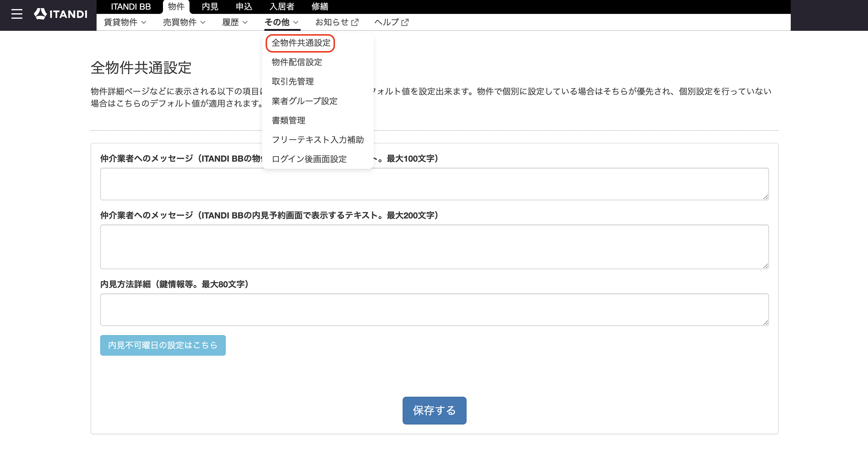Expand the 賃貸物件 dropdown
The height and width of the screenshot is (452, 868).
125,22
